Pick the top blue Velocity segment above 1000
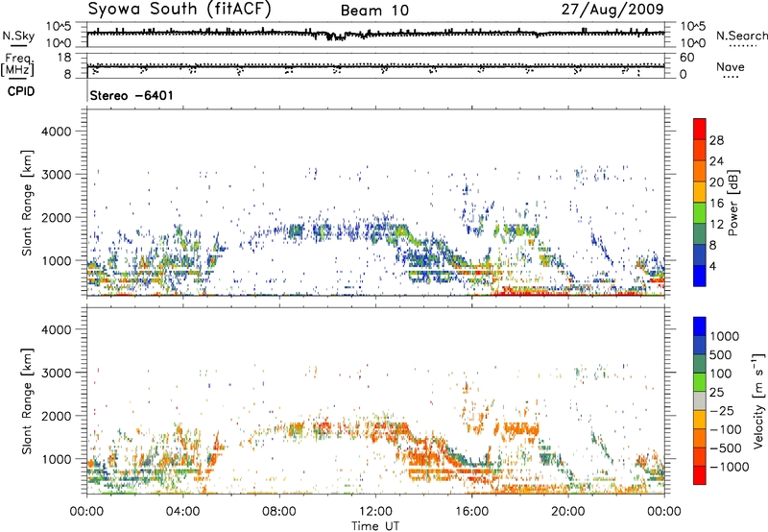 [x=700, y=326]
